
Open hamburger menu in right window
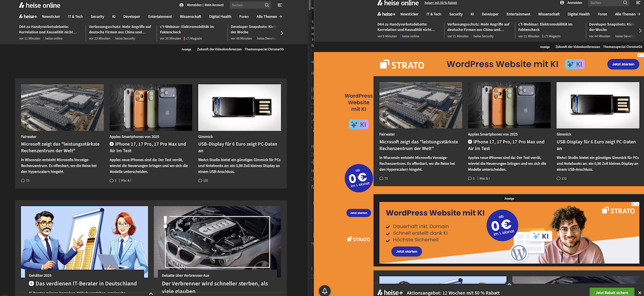pyautogui.click(x=638, y=3)
